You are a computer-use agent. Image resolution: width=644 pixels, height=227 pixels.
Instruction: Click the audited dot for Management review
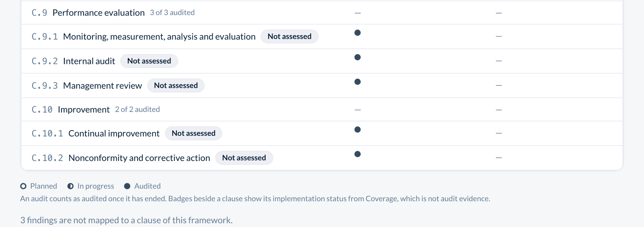pyautogui.click(x=358, y=82)
